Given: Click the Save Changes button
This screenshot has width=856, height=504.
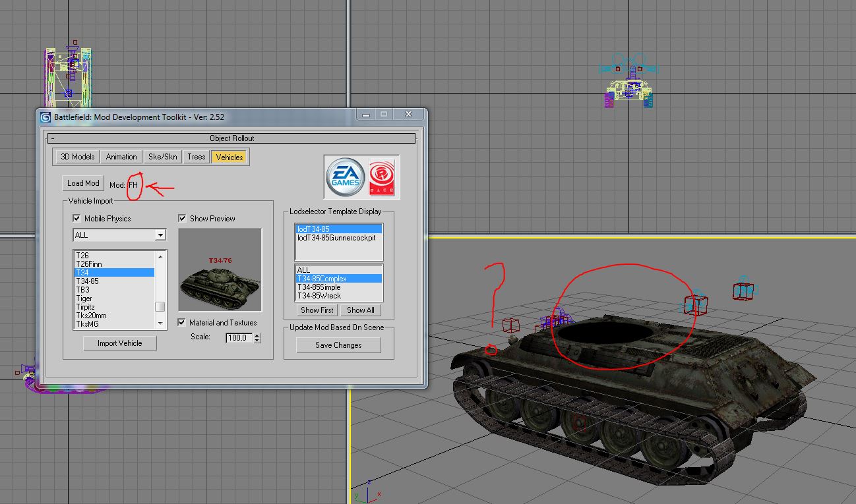Looking at the screenshot, I should click(338, 345).
